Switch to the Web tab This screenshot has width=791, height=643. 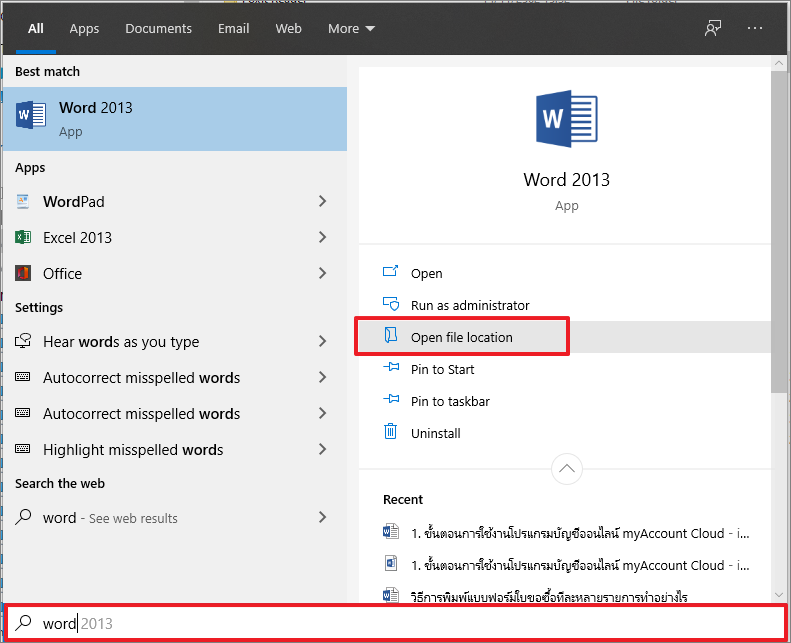pos(289,29)
